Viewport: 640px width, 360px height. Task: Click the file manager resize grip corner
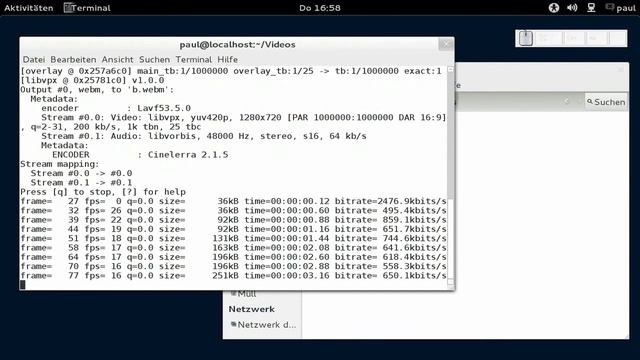626,336
